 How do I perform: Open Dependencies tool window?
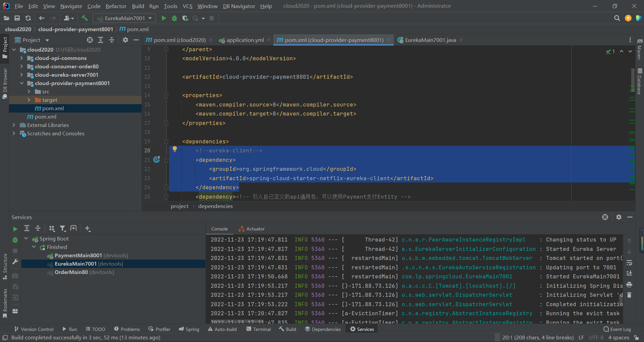coord(323,329)
